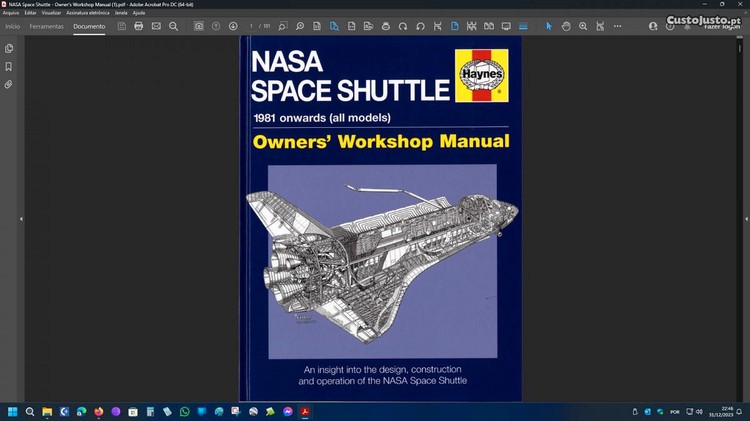Open the Visualizar menu
Viewport: 750px width, 421px height.
(x=51, y=13)
